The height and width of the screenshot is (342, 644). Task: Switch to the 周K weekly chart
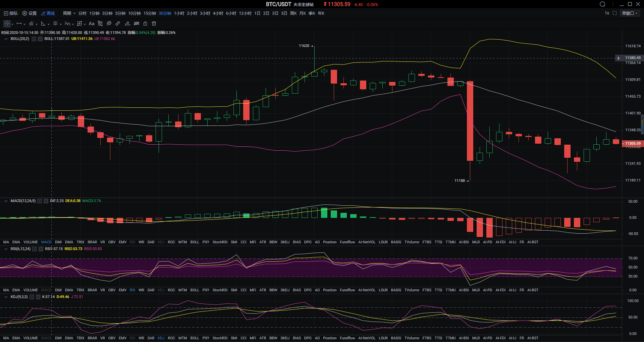(x=293, y=13)
